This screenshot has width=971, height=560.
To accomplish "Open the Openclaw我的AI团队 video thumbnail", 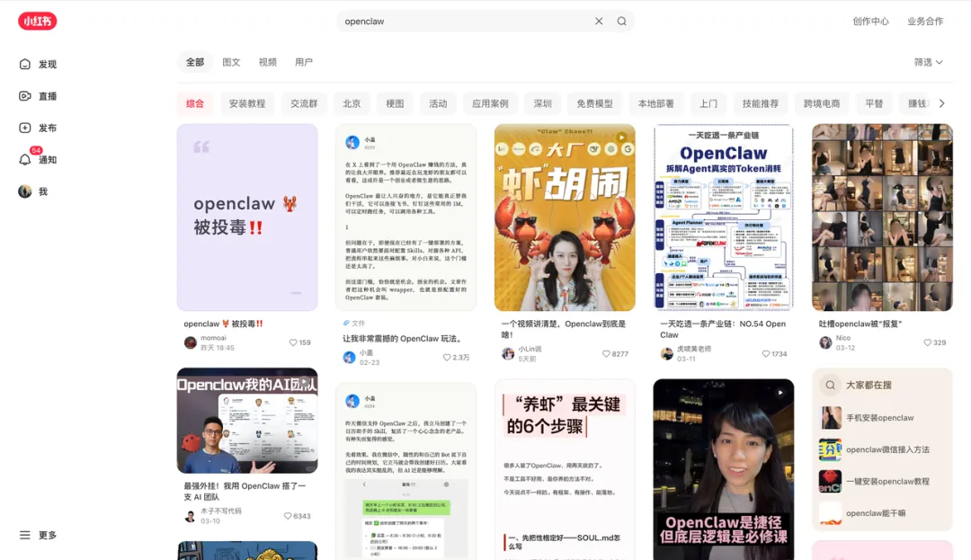I will coord(247,421).
